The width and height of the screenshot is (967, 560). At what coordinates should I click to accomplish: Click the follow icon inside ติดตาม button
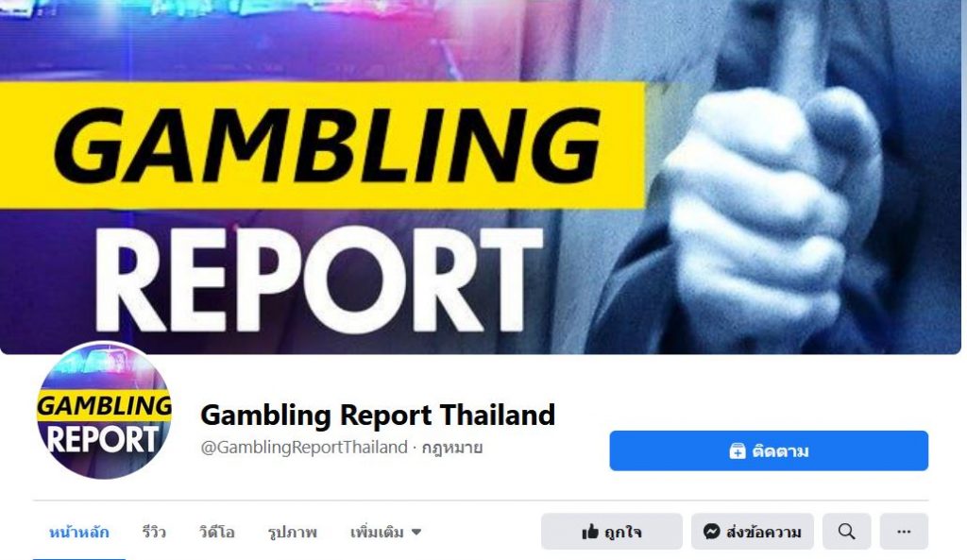tap(738, 450)
